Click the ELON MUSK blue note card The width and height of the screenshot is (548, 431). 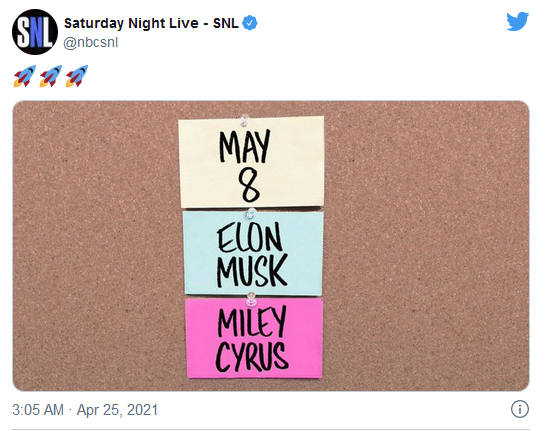253,253
